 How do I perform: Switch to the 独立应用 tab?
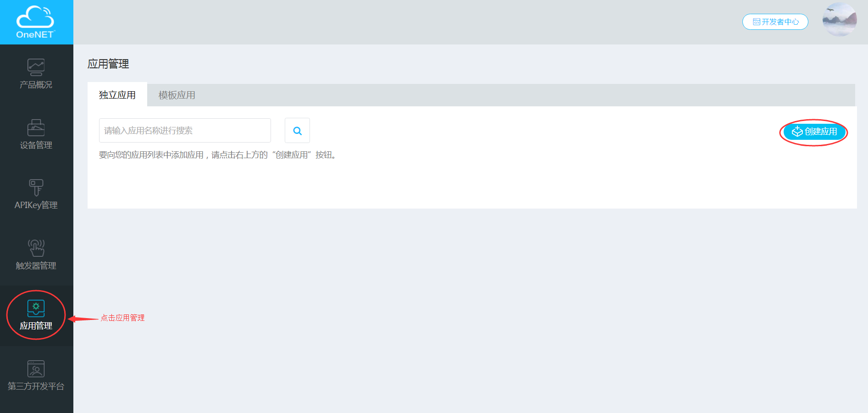pyautogui.click(x=117, y=95)
